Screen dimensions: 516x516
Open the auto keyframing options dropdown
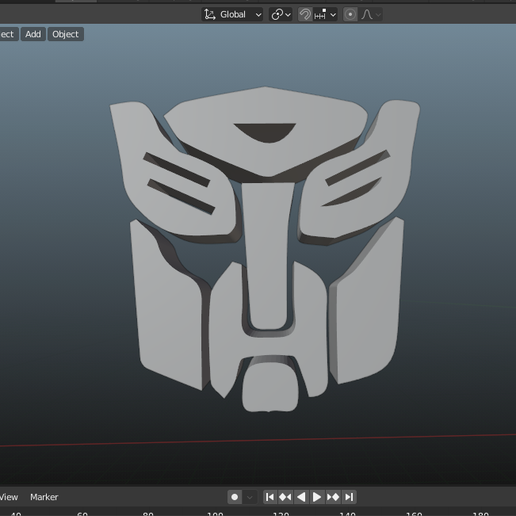[x=250, y=497]
